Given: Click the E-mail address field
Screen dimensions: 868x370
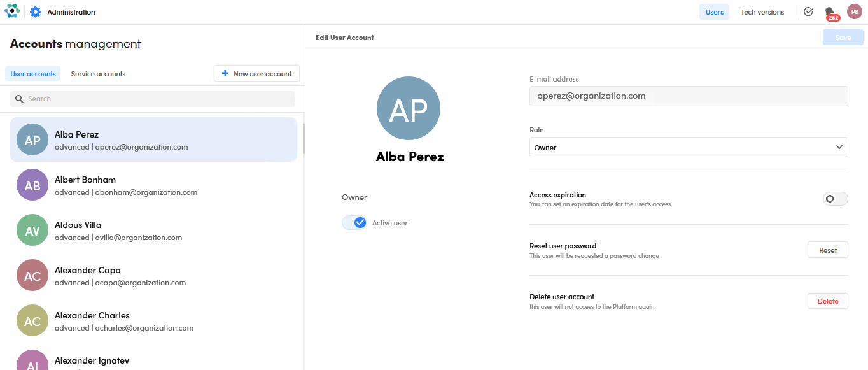Looking at the screenshot, I should (689, 96).
